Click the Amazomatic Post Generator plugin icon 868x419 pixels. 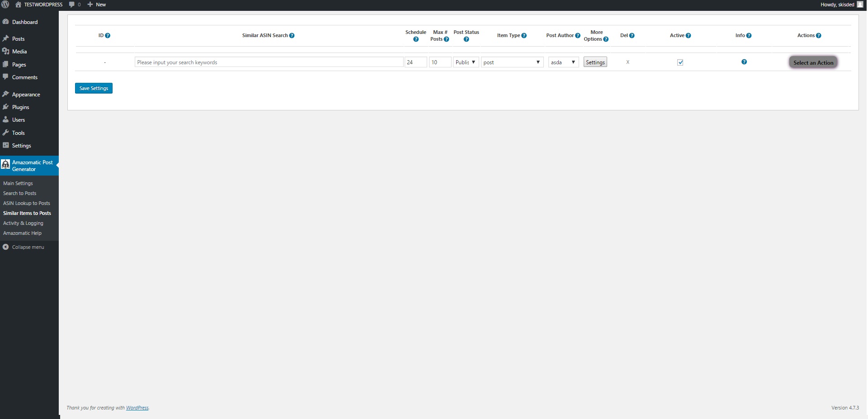click(5, 164)
